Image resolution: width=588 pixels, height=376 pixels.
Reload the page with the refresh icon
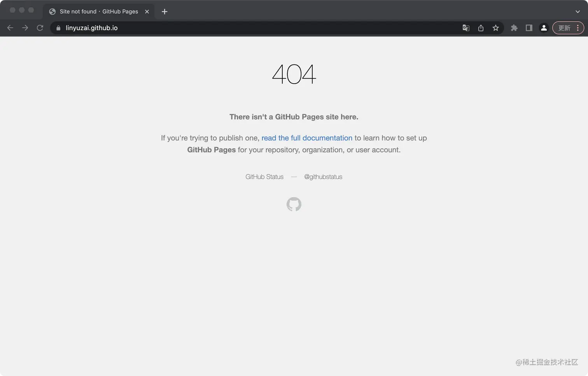tap(40, 28)
